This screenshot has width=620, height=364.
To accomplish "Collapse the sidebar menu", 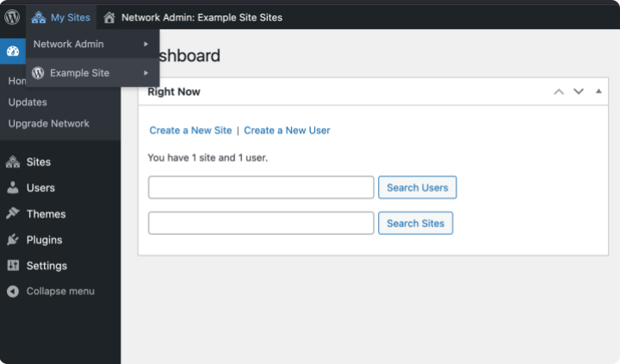I will tap(50, 292).
